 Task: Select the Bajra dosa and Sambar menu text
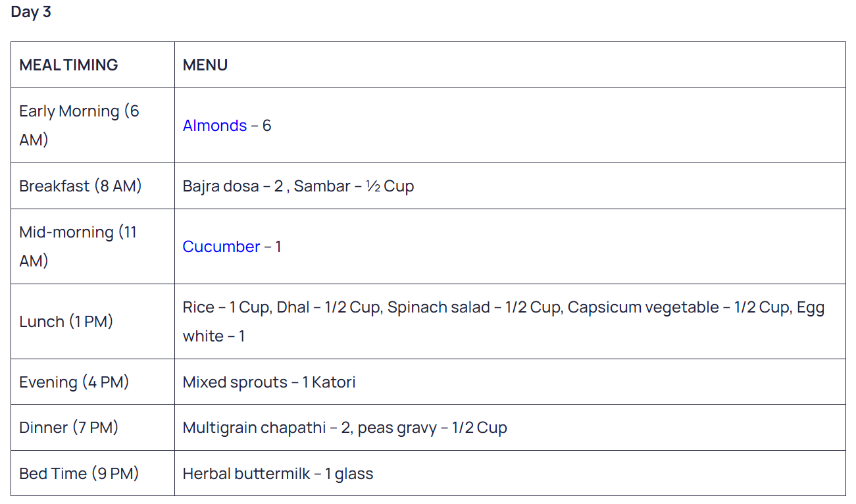pos(299,186)
